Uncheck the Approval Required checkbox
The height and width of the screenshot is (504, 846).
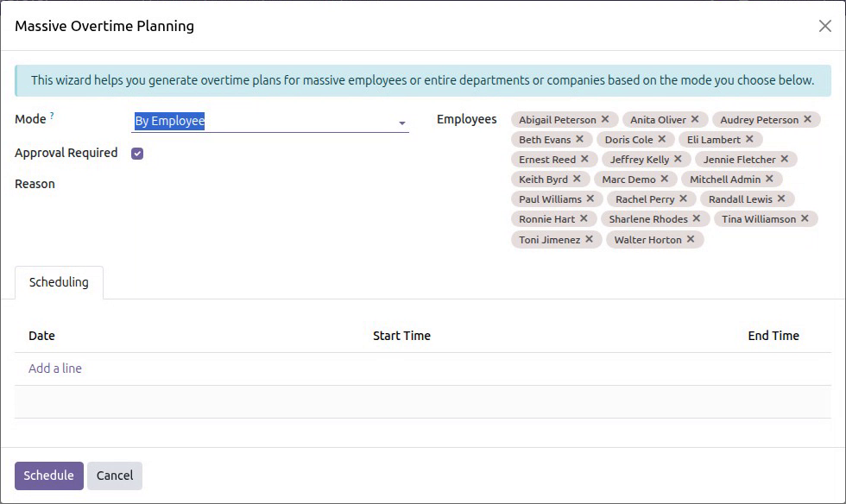tap(137, 154)
